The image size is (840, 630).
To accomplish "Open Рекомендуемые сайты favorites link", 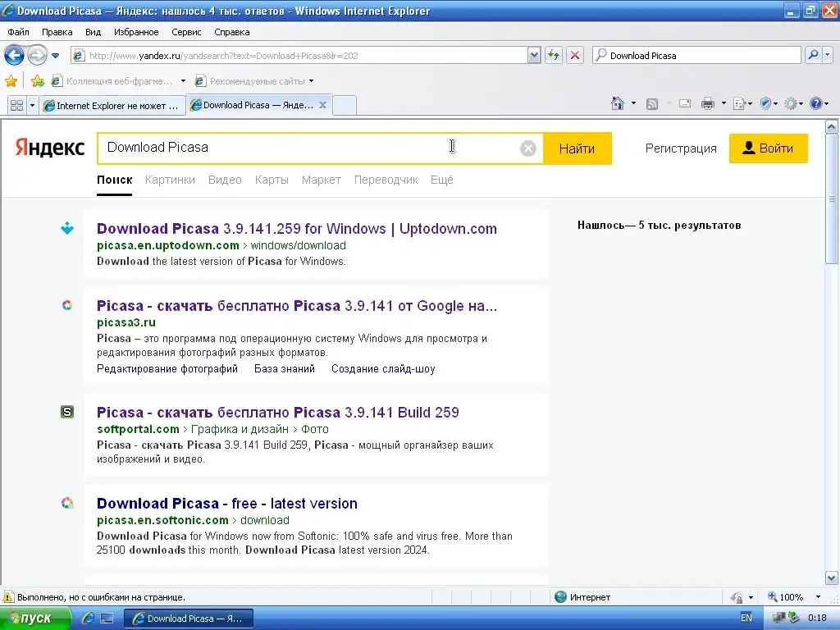I will tap(249, 81).
